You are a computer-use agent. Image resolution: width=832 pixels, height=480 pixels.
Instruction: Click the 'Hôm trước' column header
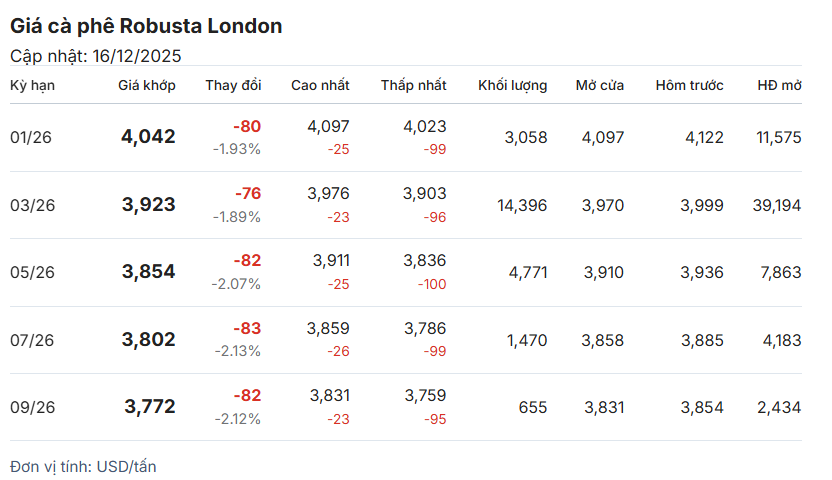click(x=689, y=85)
